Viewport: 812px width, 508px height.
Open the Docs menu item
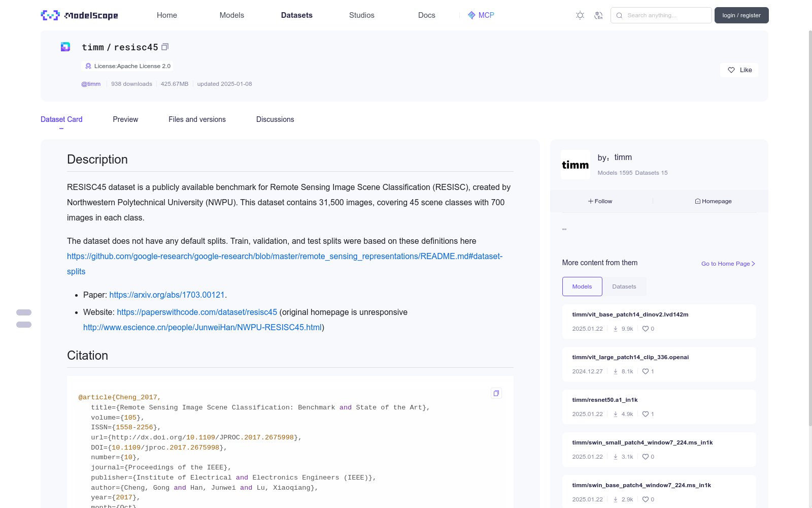click(x=427, y=15)
